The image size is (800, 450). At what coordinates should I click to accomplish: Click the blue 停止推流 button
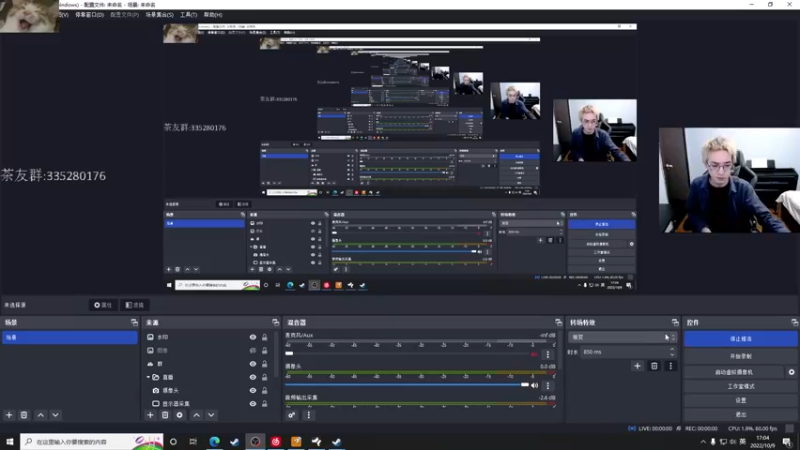[740, 339]
